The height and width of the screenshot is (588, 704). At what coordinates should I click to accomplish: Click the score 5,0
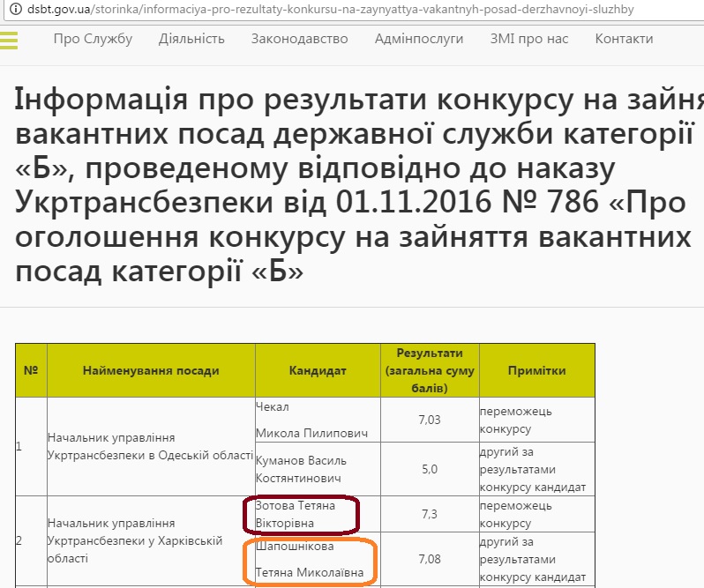(x=430, y=469)
